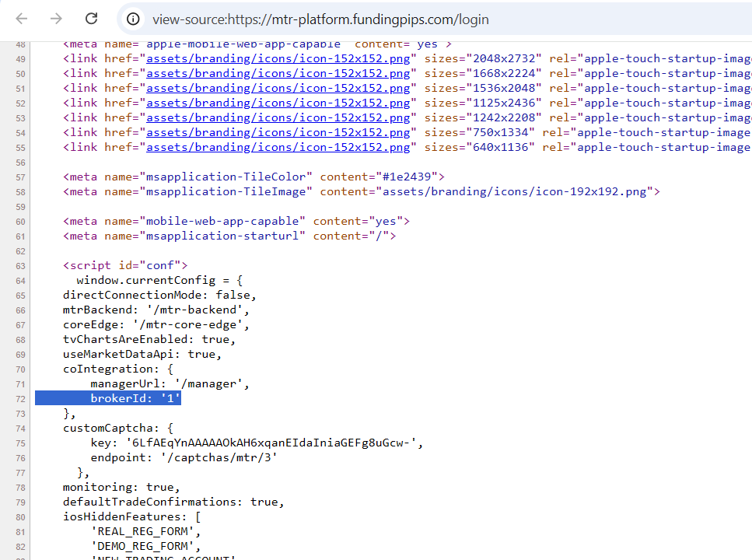Open the site information icon

pyautogui.click(x=133, y=19)
